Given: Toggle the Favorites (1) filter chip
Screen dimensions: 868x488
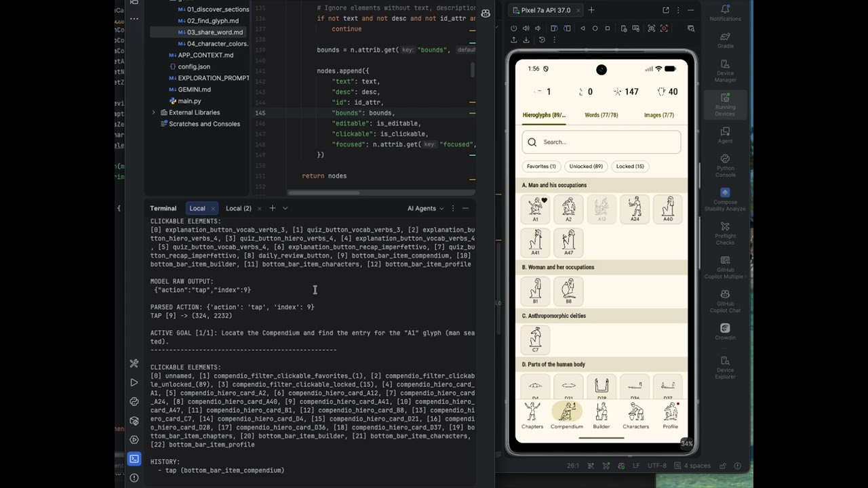Looking at the screenshot, I should (x=541, y=166).
